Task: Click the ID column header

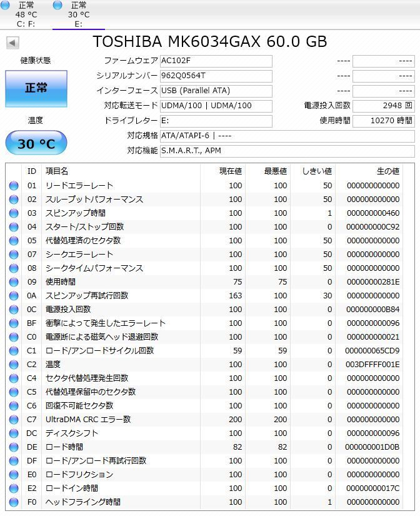Action: (x=32, y=171)
